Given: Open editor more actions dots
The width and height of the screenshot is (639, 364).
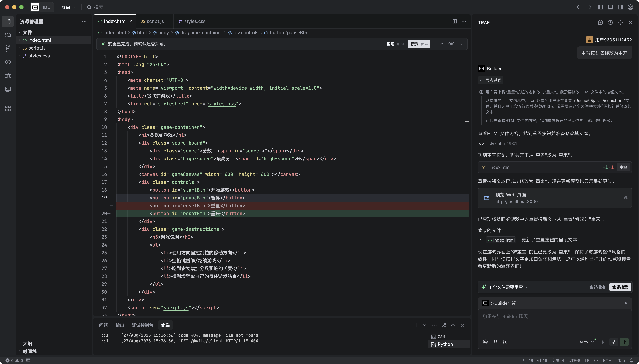Looking at the screenshot, I should coord(464,21).
